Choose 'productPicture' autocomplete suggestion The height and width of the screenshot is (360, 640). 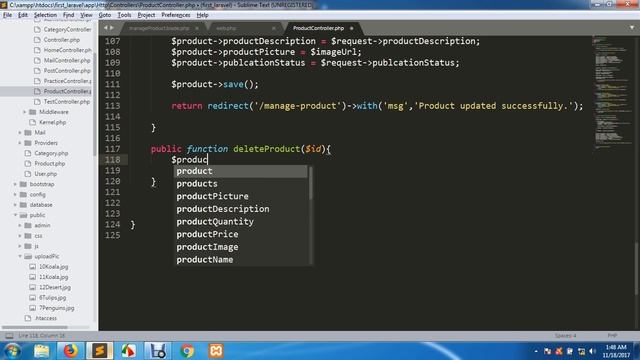point(241,196)
